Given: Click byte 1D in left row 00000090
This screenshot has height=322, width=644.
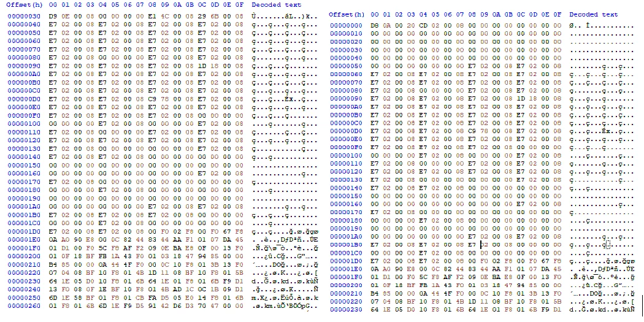Looking at the screenshot, I should click(202, 66).
